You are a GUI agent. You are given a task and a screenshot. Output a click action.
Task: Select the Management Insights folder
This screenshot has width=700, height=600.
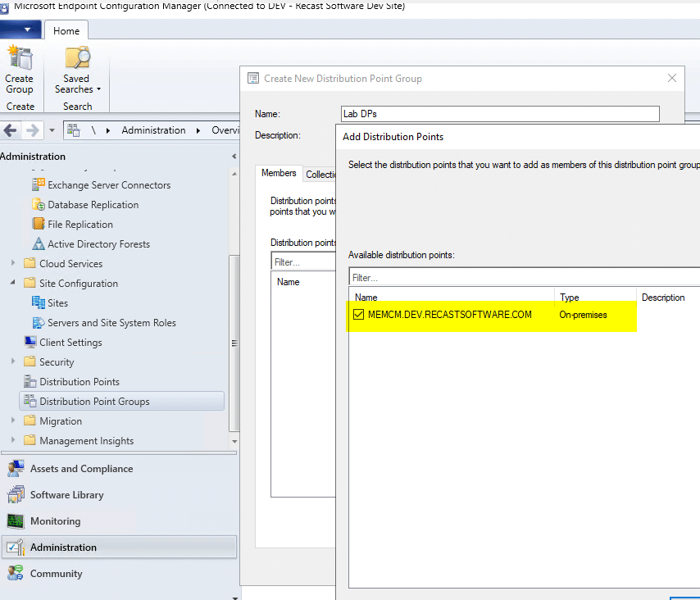83,440
